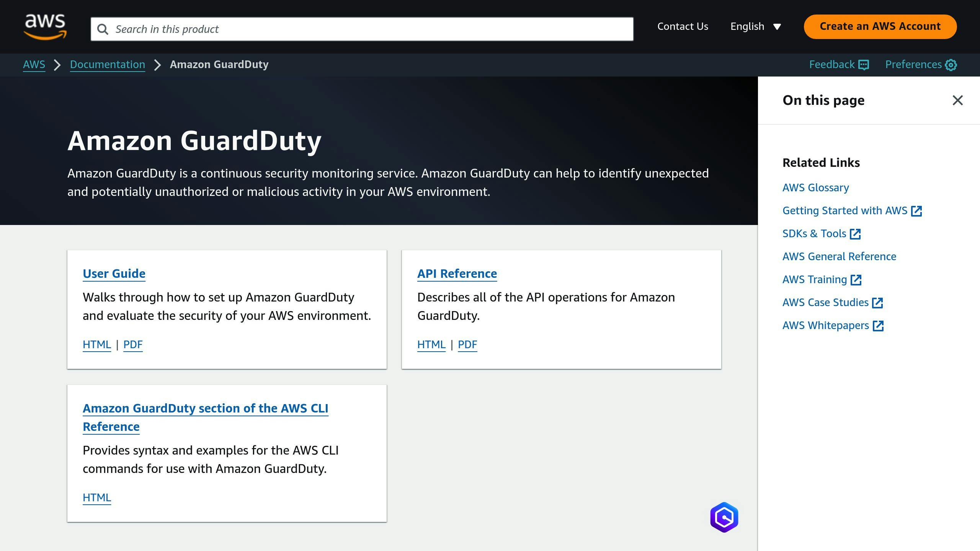The height and width of the screenshot is (551, 980).
Task: Click external link icon beside AWS Whitepapers
Action: pyautogui.click(x=878, y=326)
